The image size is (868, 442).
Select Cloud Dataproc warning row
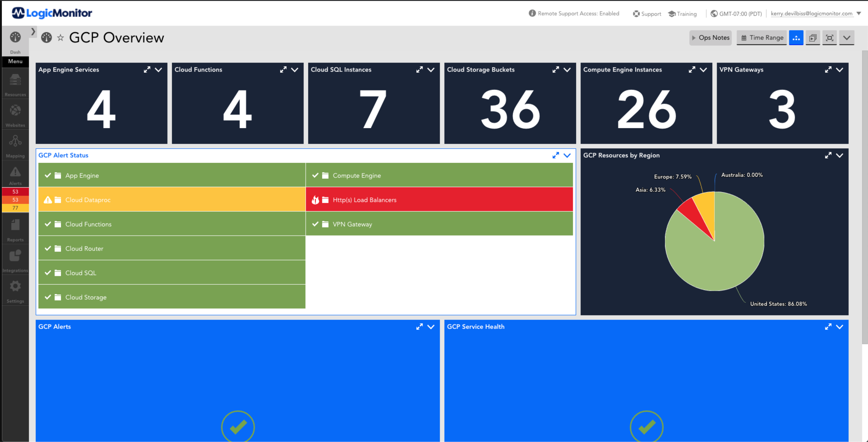tap(172, 200)
